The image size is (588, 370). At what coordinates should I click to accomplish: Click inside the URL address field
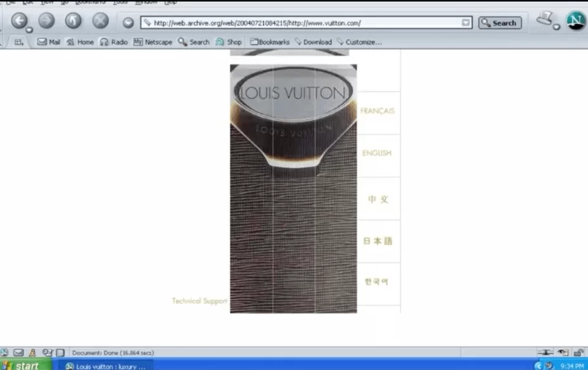[304, 23]
